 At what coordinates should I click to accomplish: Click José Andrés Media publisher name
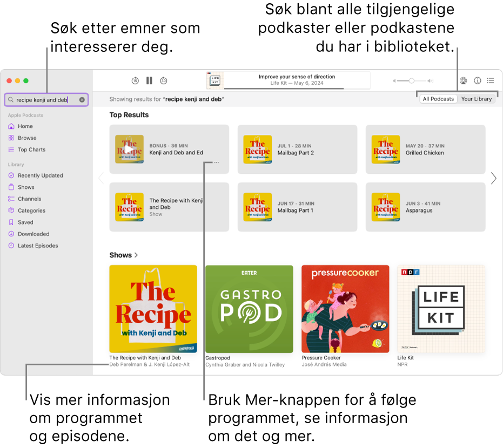[x=324, y=364]
